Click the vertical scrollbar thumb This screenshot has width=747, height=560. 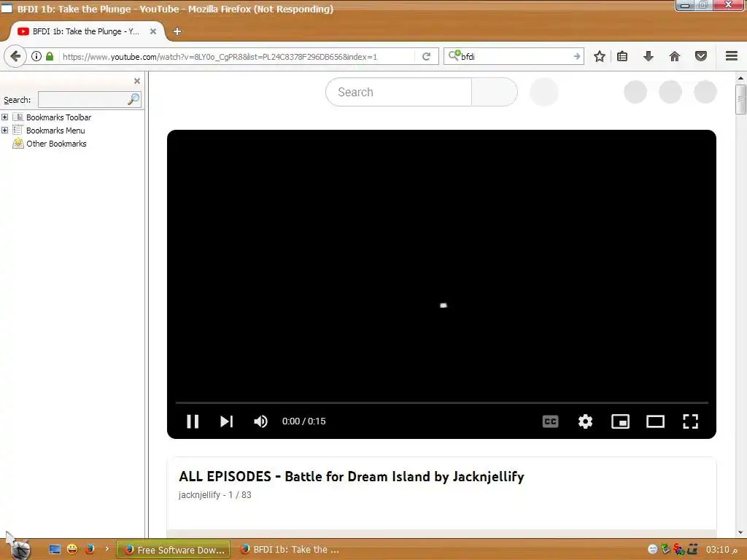click(x=740, y=99)
